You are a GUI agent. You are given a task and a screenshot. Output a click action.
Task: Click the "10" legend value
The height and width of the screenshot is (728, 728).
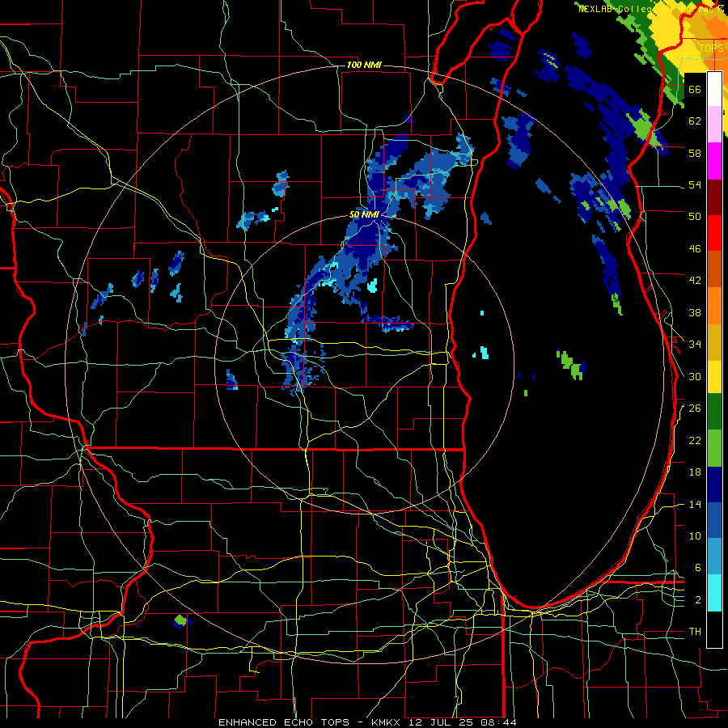pyautogui.click(x=695, y=535)
